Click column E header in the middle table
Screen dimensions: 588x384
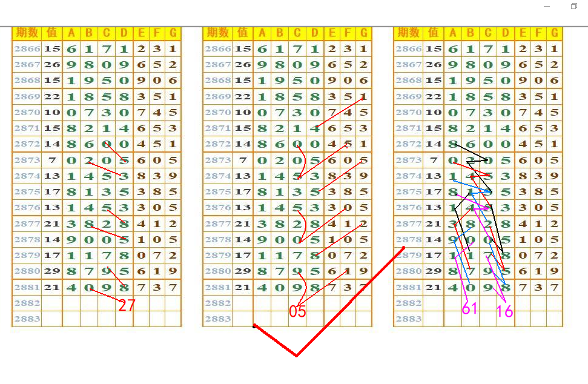(x=332, y=33)
